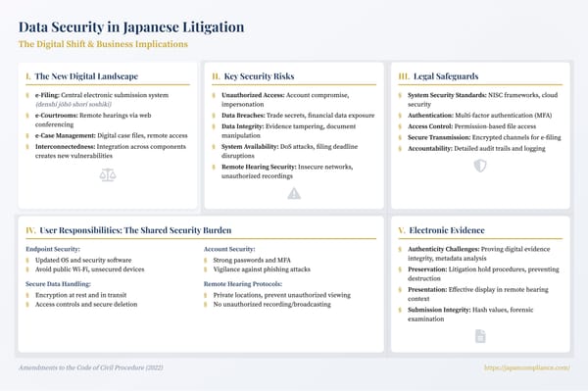
Task: Click the warning triangle icon
Action: (294, 193)
